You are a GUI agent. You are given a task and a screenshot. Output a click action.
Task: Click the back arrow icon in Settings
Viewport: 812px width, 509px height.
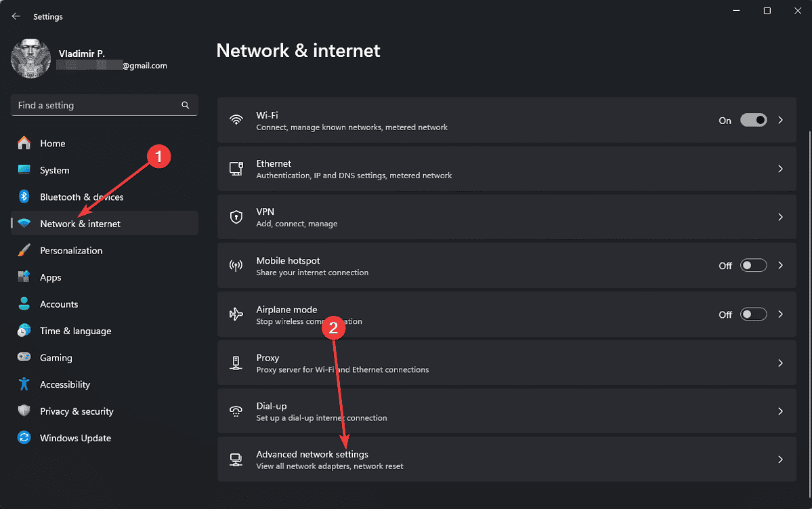click(x=16, y=16)
